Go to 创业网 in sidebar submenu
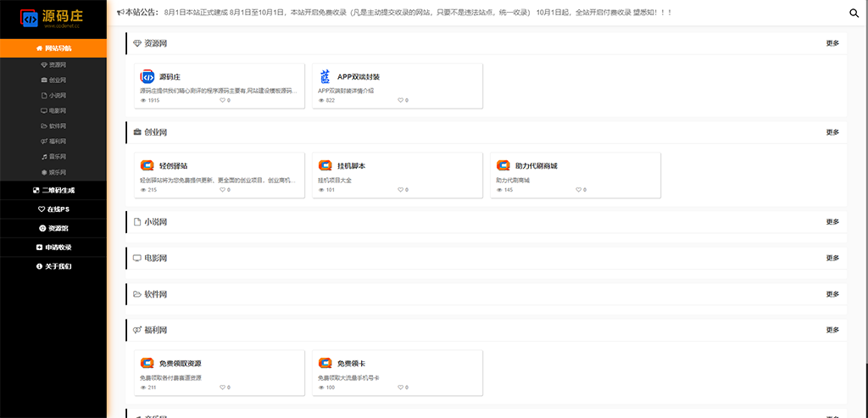The image size is (868, 418). pos(53,81)
